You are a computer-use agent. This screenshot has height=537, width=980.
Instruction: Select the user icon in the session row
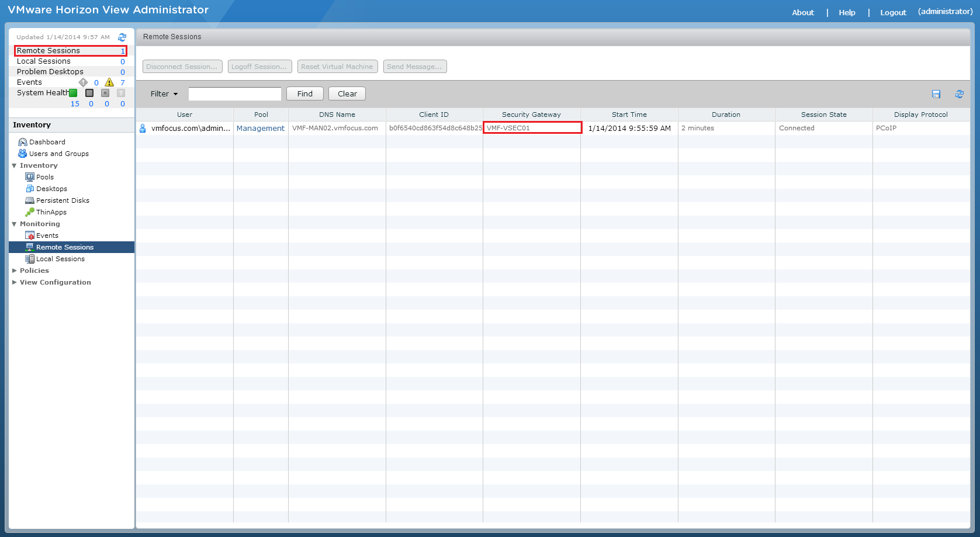(143, 129)
